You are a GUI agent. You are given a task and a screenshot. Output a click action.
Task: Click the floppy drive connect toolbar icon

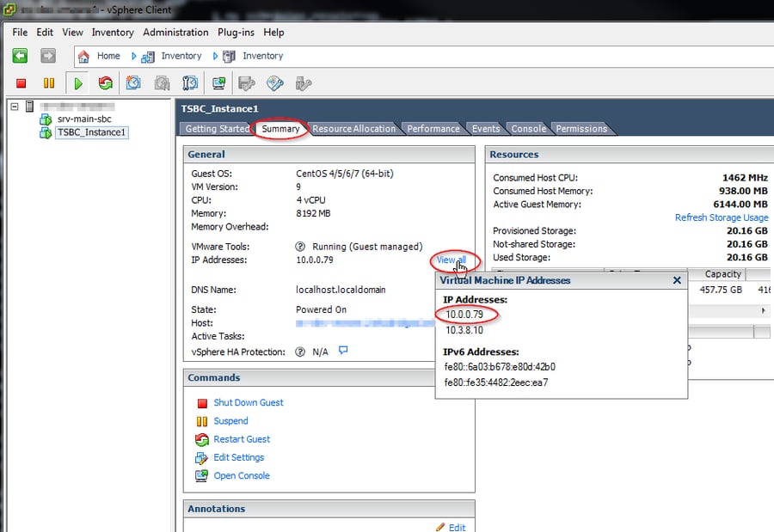[246, 83]
